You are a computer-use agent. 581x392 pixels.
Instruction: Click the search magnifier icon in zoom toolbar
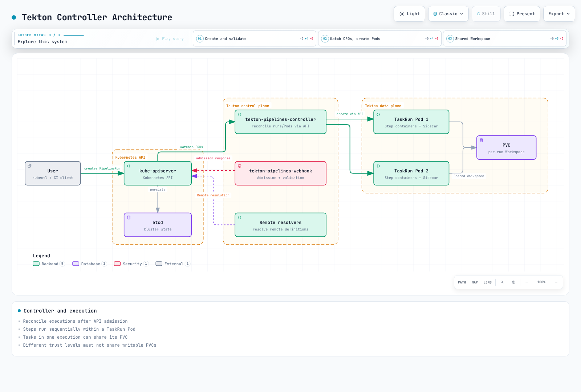[x=502, y=282]
